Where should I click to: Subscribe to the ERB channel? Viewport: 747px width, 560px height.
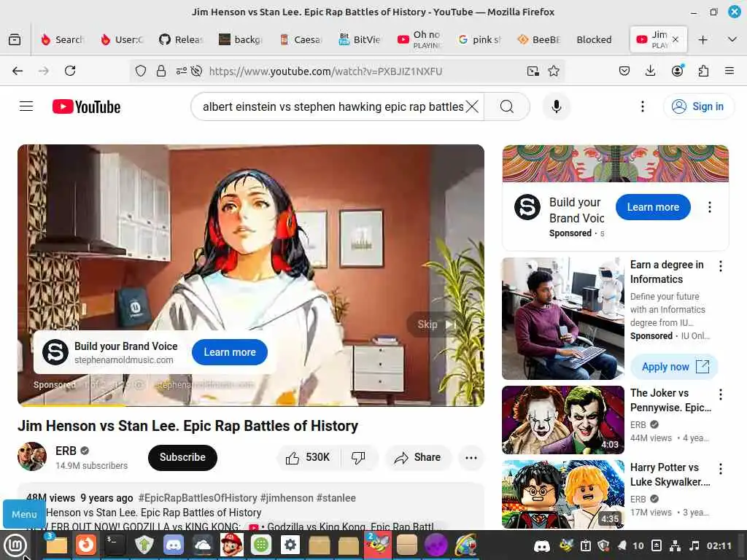[x=182, y=457]
